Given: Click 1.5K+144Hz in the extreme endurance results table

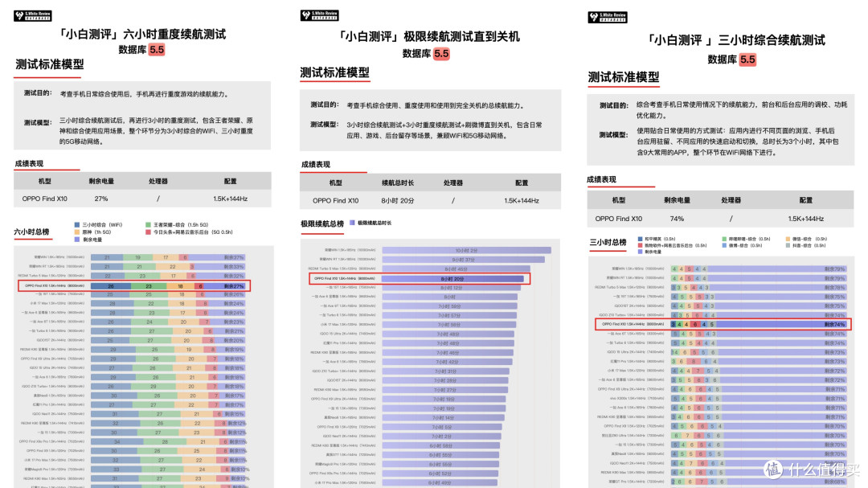Looking at the screenshot, I should (x=522, y=200).
